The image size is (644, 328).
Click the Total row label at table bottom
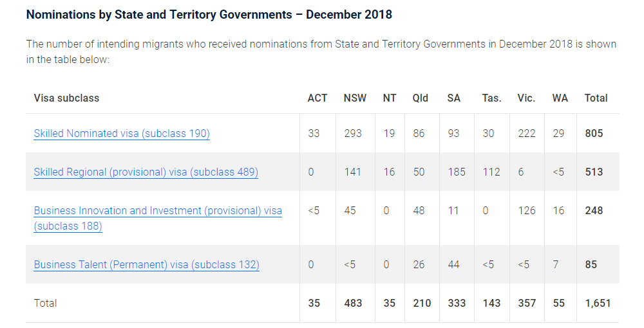tap(46, 303)
